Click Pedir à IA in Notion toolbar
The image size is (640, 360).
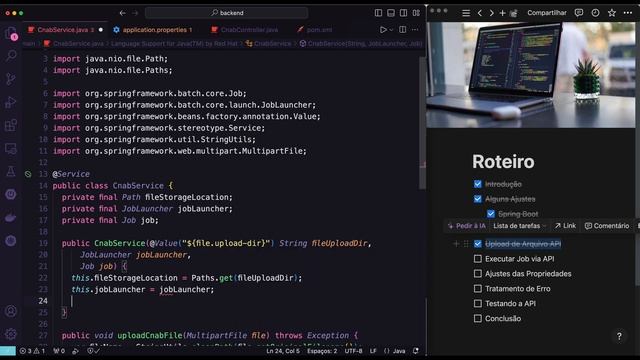467,226
